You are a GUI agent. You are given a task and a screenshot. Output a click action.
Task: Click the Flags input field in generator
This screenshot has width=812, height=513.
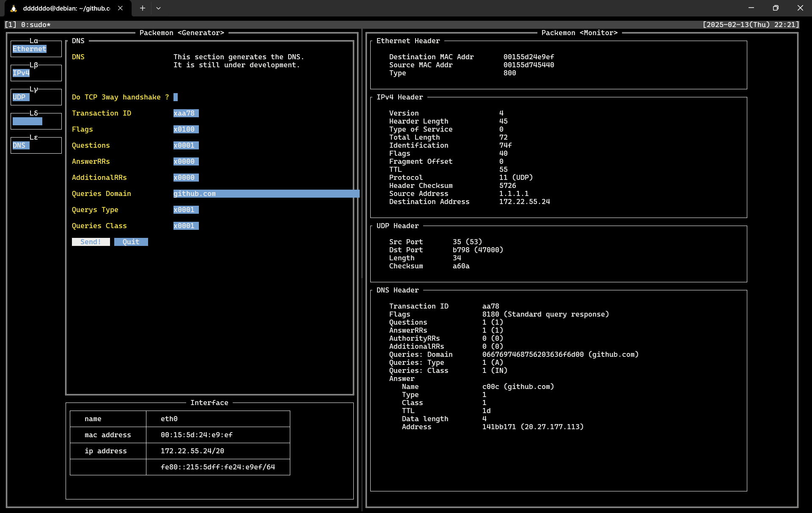(186, 130)
